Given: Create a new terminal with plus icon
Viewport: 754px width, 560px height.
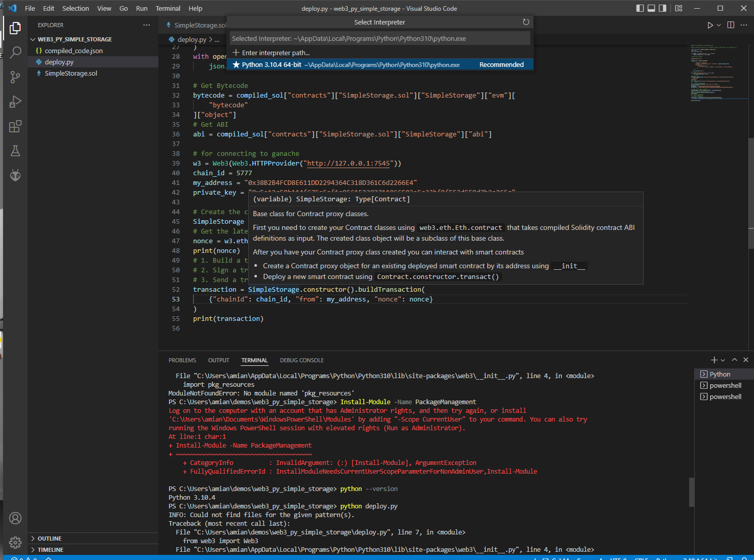Looking at the screenshot, I should pos(714,360).
